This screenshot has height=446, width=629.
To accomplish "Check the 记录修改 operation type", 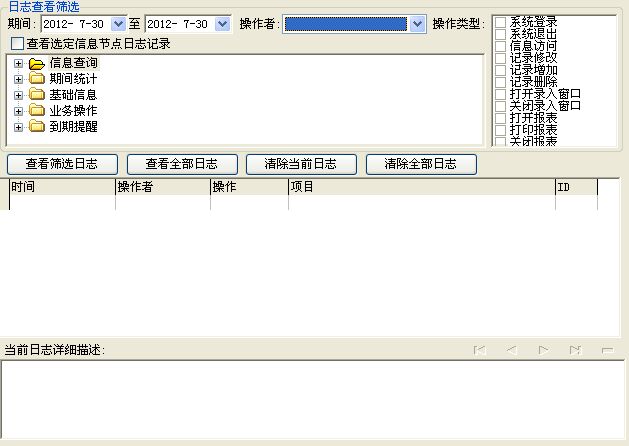I will click(x=501, y=58).
